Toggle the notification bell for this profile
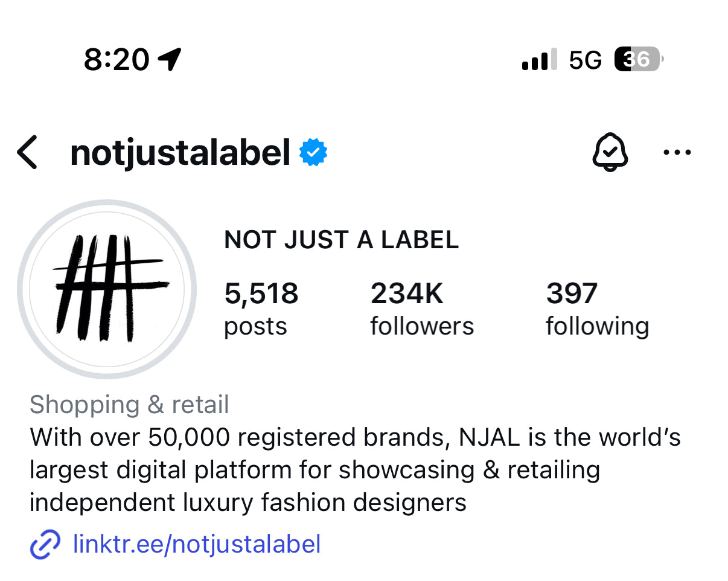Image resolution: width=728 pixels, height=581 pixels. [610, 152]
